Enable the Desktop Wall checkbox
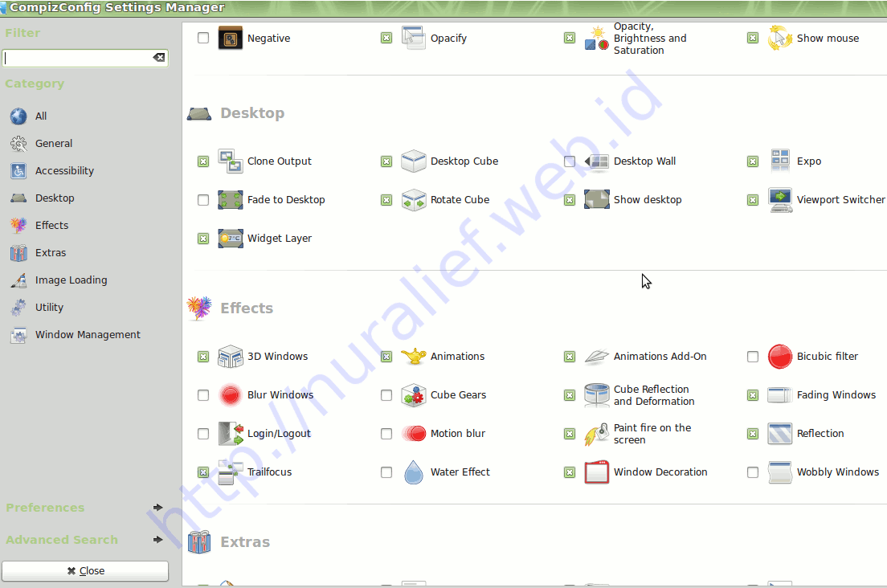Screen dimensions: 887x588 [x=570, y=161]
